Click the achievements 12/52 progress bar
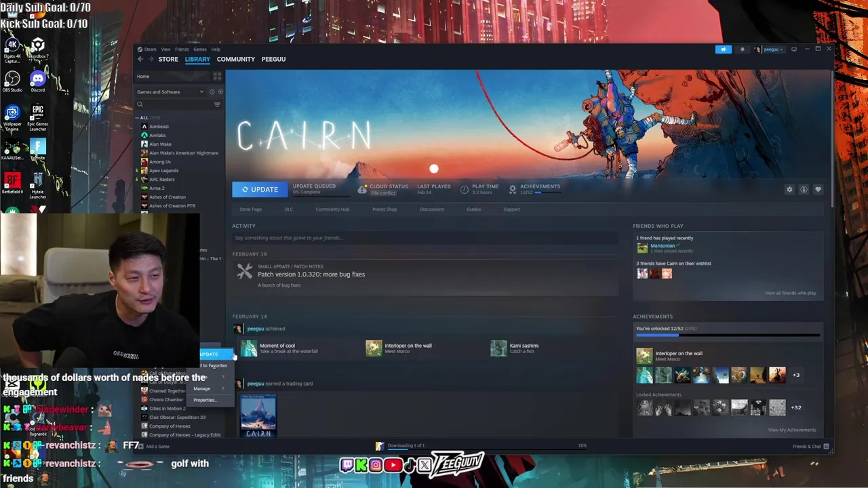868x488 pixels. click(549, 192)
